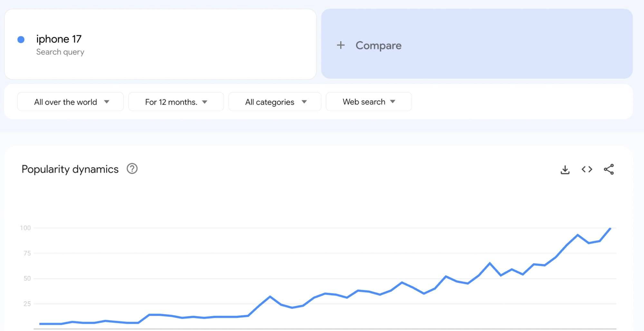
Task: Click the arrow next to 'Web search'
Action: coord(392,102)
